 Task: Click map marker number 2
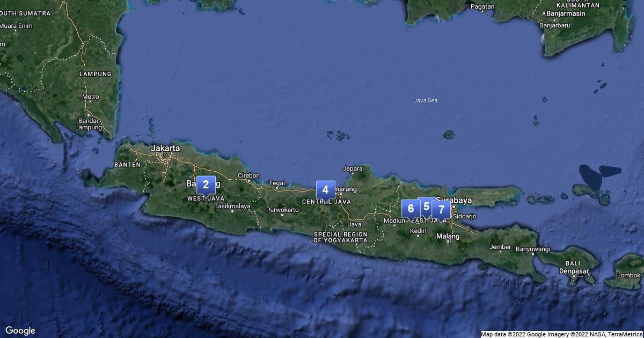pos(206,185)
